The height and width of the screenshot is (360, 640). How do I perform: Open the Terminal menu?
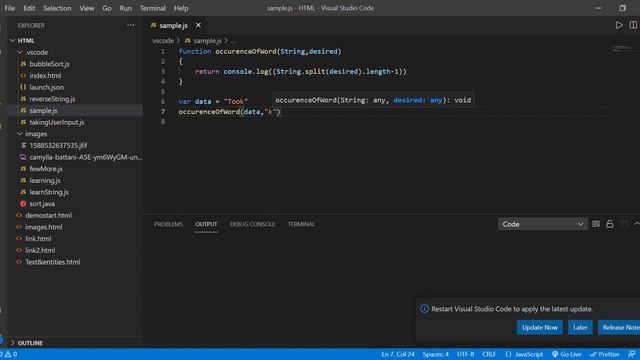pos(153,8)
